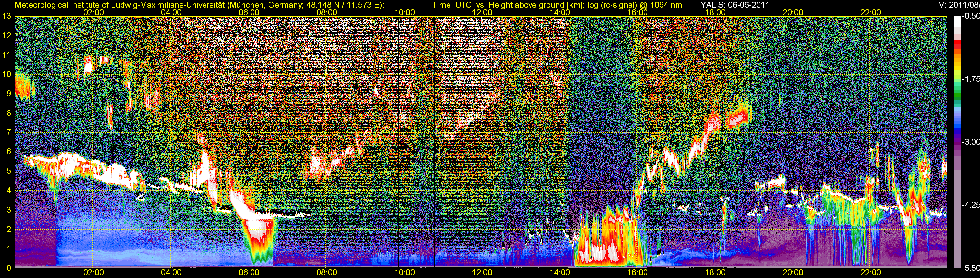Click 16:00 on the bottom time axis
Screen dimensions: 980x278
[x=638, y=273]
